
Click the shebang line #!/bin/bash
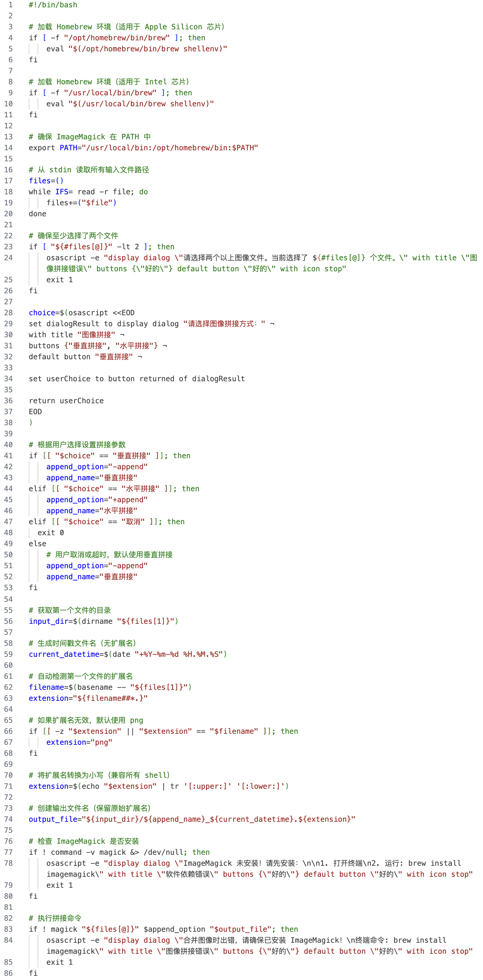click(53, 5)
